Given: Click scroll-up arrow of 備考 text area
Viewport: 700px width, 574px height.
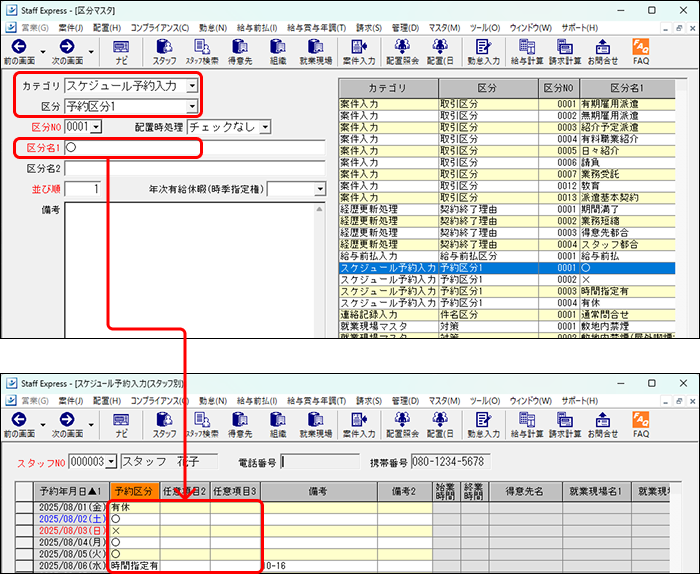Looking at the screenshot, I should pyautogui.click(x=320, y=208).
